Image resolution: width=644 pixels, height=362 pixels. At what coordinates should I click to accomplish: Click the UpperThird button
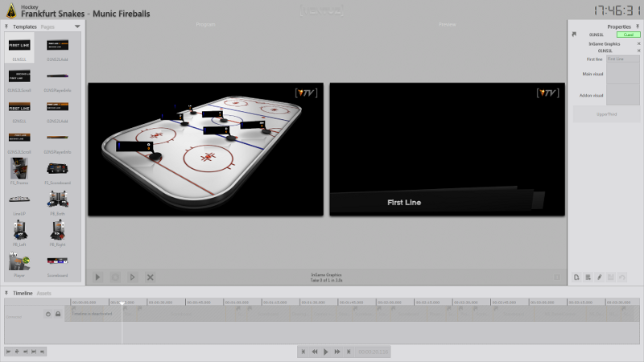(x=605, y=113)
